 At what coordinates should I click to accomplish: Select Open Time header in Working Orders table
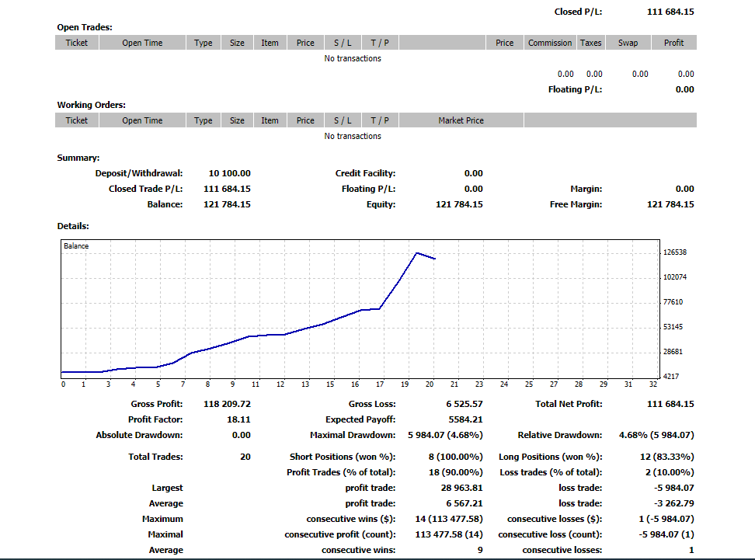[142, 120]
